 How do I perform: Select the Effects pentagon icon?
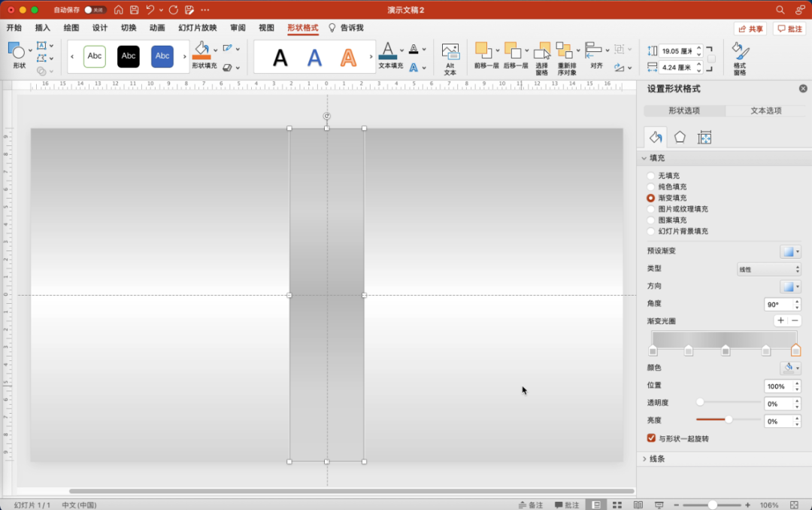pos(680,137)
